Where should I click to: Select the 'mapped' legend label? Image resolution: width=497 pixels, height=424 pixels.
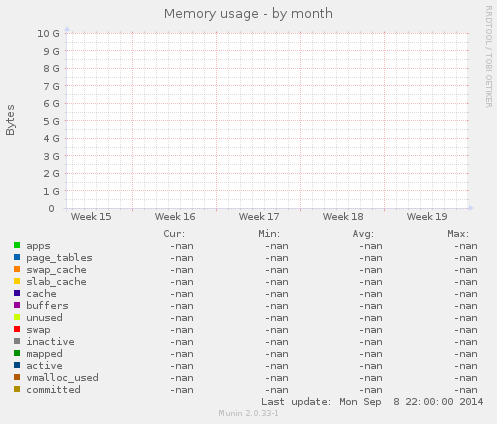[44, 354]
